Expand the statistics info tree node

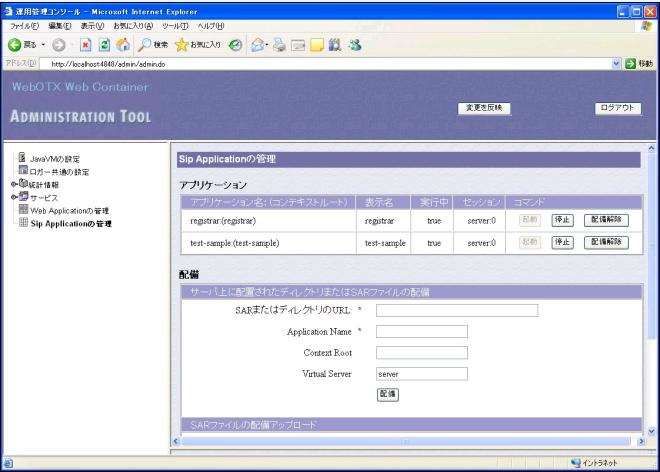pyautogui.click(x=13, y=184)
